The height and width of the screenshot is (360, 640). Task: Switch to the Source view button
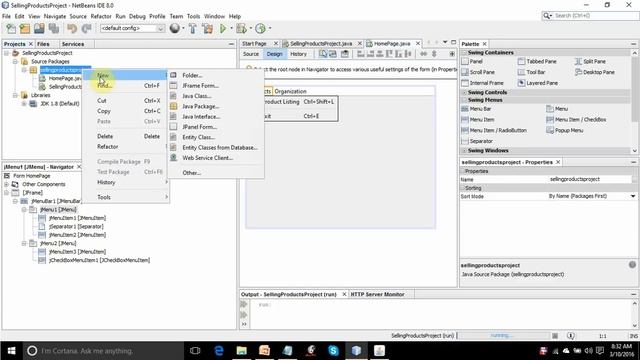coord(251,54)
